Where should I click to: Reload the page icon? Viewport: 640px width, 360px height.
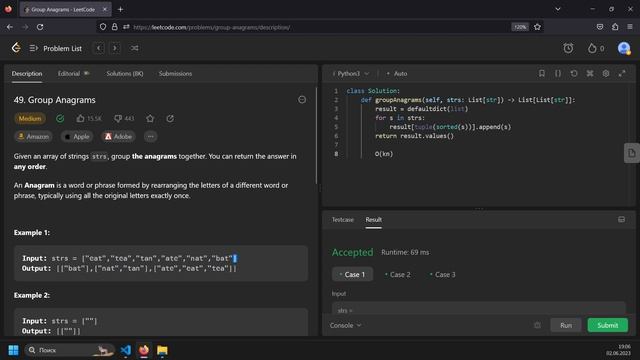(x=40, y=27)
